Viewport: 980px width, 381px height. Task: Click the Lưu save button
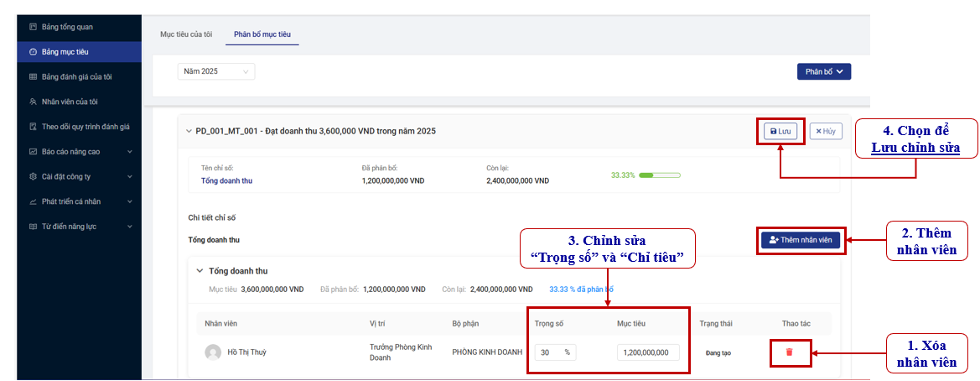(x=780, y=131)
